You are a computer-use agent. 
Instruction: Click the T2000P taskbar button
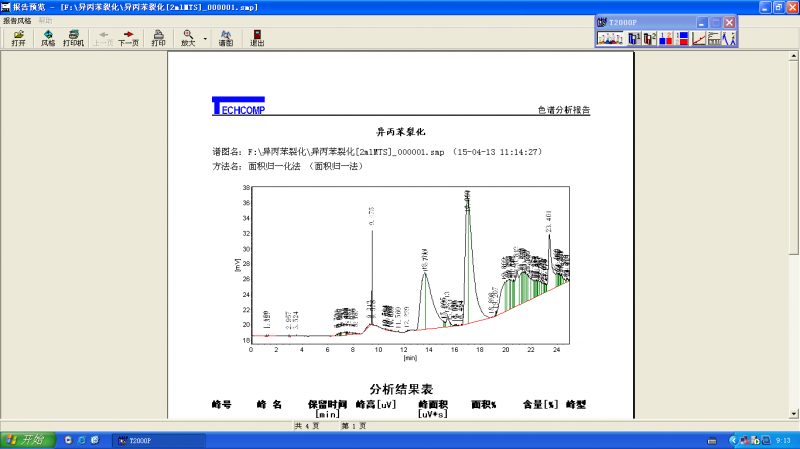click(x=159, y=440)
